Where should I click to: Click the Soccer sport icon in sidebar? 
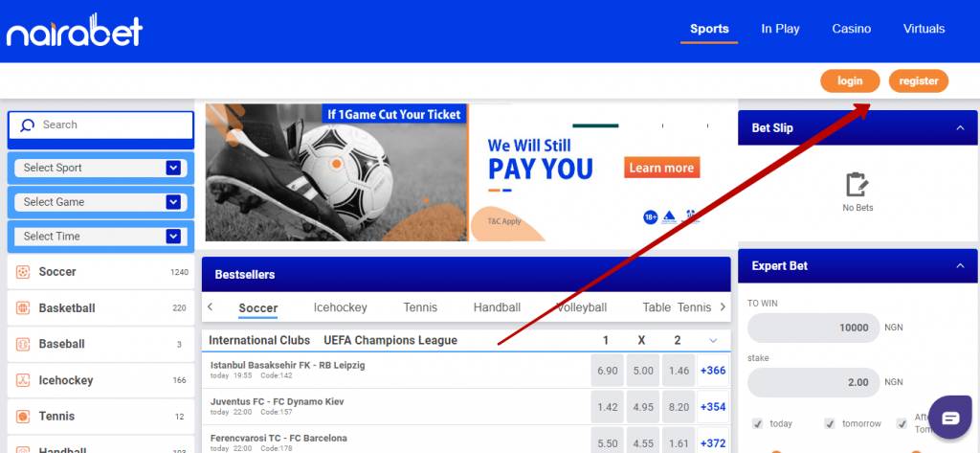23,272
